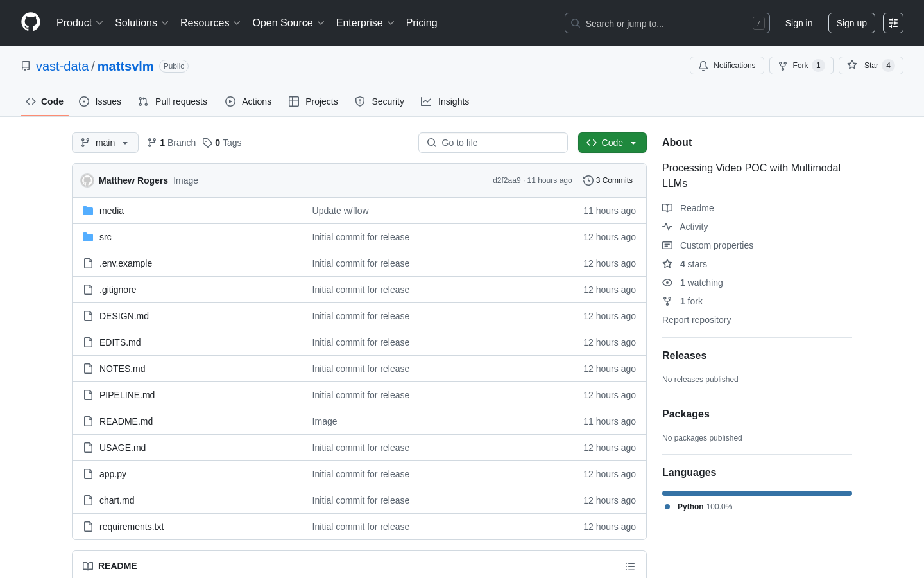Open the chart.md file
Viewport: 924px width, 578px height.
pyautogui.click(x=117, y=500)
